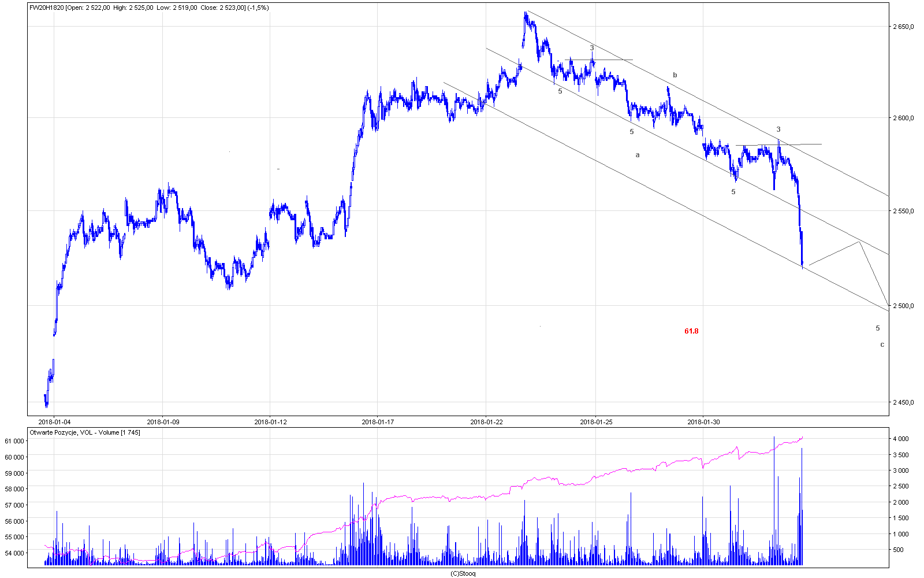Click the 4 000 volume axis label
Image resolution: width=924 pixels, height=578 pixels.
(901, 439)
